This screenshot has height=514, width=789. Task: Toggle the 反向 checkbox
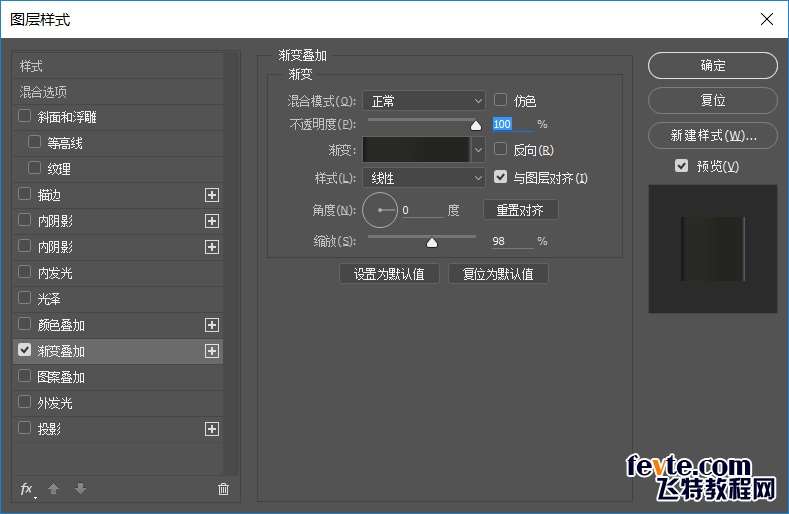tap(500, 149)
